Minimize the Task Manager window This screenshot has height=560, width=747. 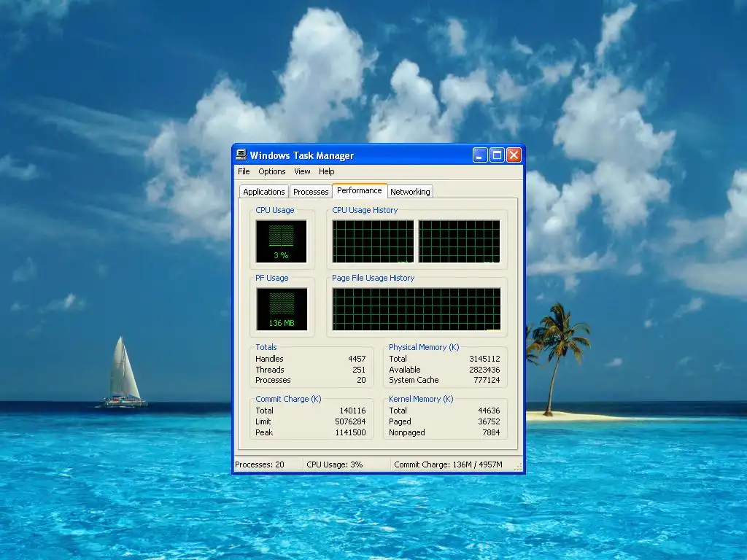[480, 155]
